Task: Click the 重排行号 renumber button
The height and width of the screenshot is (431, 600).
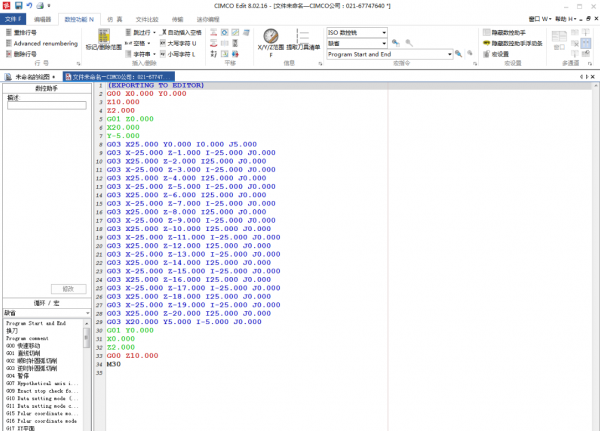Action: tap(21, 33)
